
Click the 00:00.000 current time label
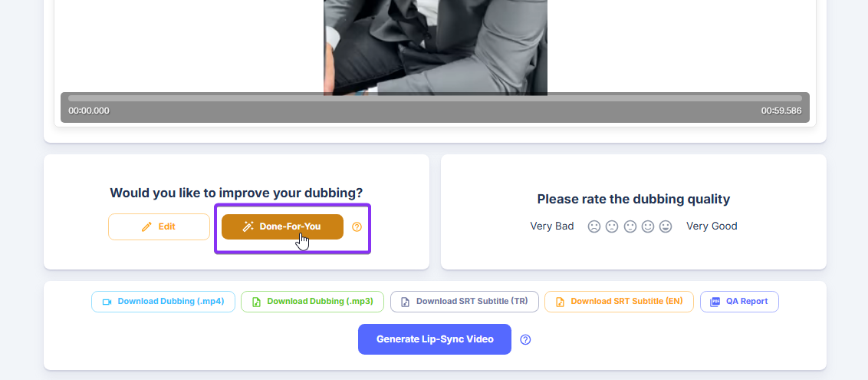[x=89, y=111]
